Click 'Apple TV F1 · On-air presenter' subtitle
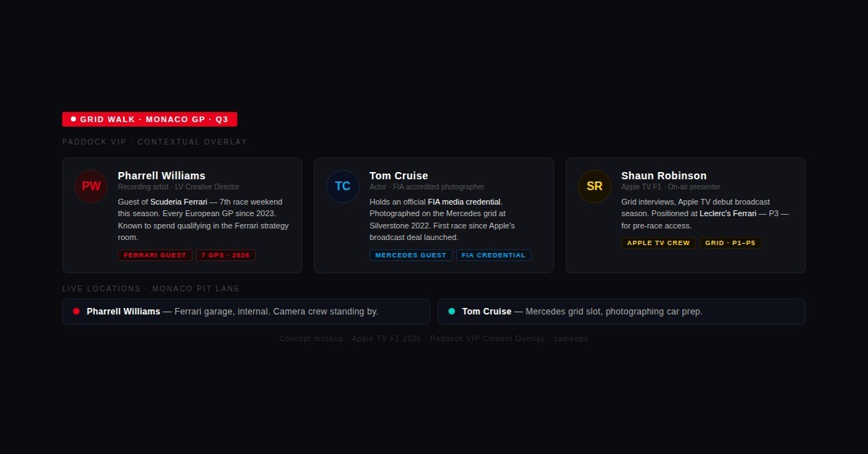 (x=671, y=187)
